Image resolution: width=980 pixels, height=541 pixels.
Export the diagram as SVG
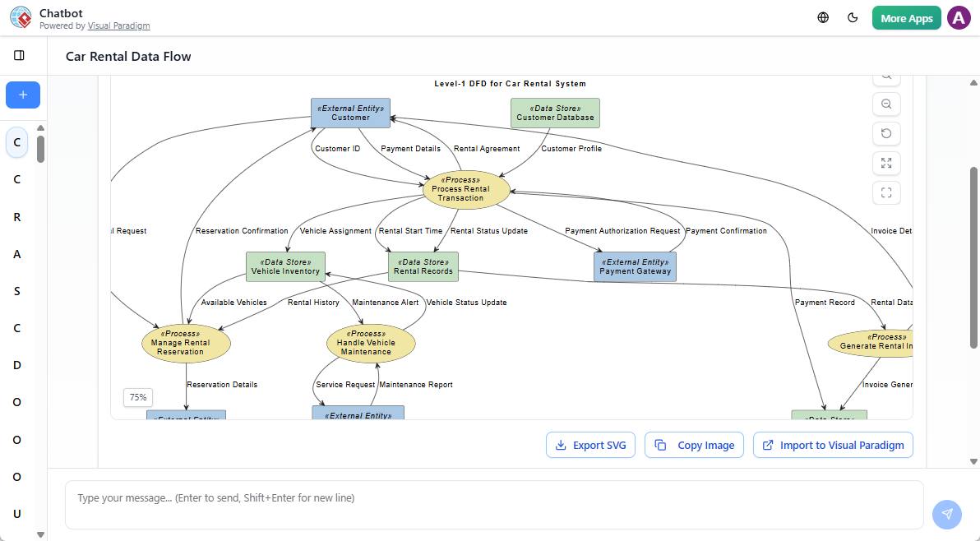[590, 445]
